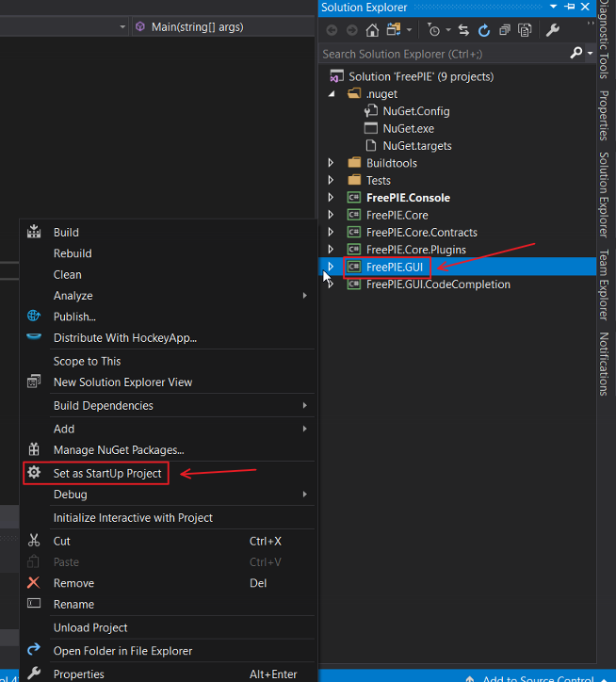616x682 pixels.
Task: Close the Solution Explorer panel
Action: point(585,7)
